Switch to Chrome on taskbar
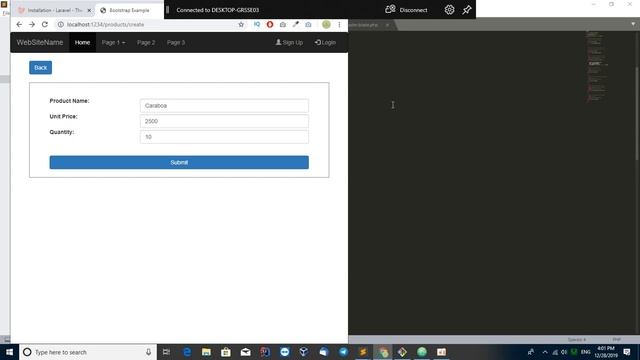640x360 pixels. 382,352
